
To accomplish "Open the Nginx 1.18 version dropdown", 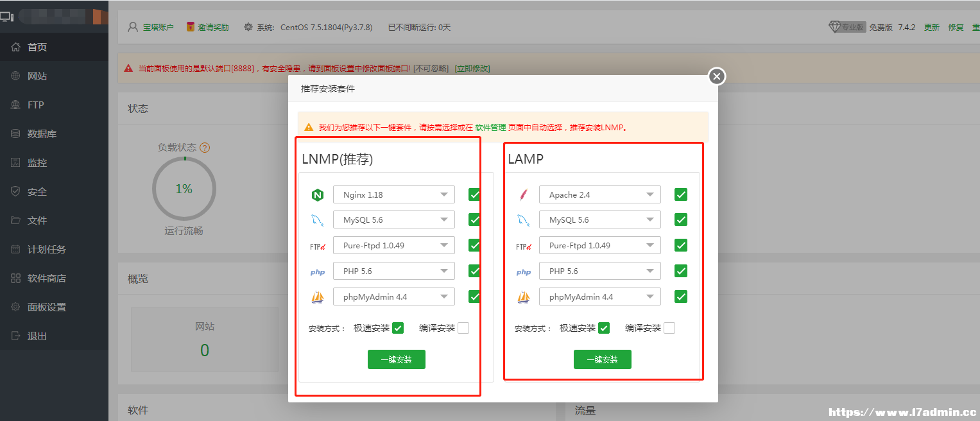I will (394, 194).
